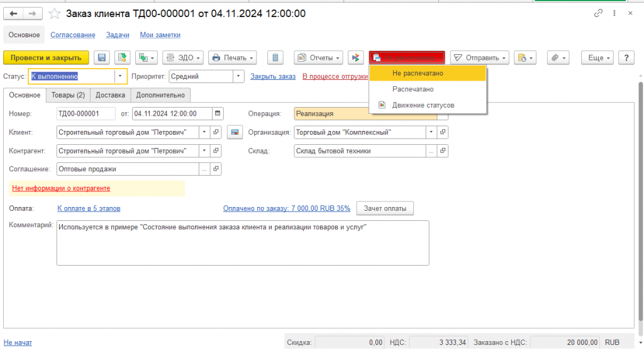Open Движение статусов report item
Viewport: 644px width, 355px height.
tap(428, 105)
